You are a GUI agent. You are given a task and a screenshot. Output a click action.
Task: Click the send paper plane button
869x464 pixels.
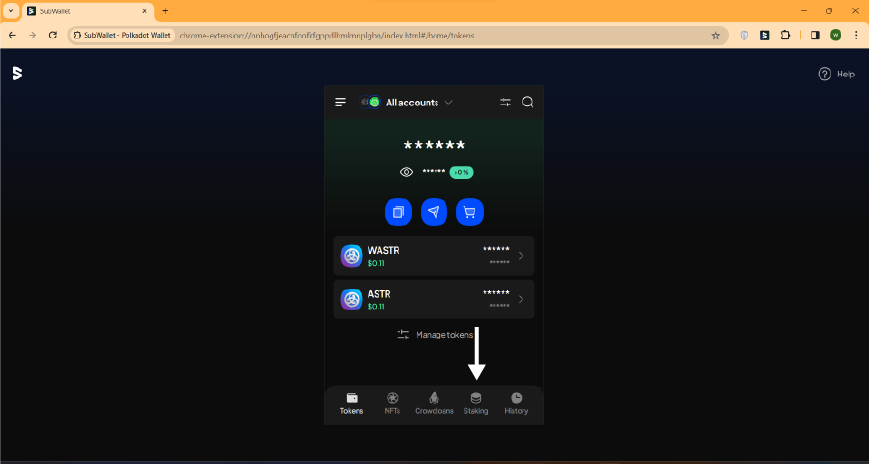[x=434, y=212]
